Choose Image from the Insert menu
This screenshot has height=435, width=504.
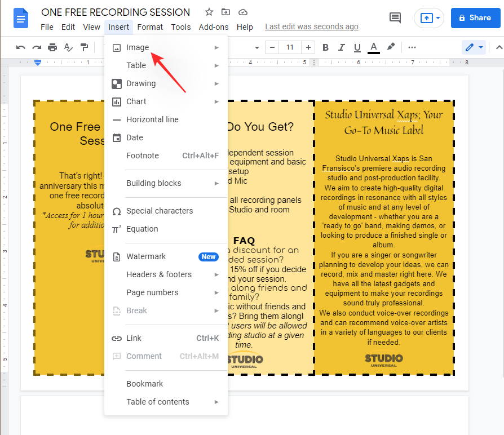point(138,47)
